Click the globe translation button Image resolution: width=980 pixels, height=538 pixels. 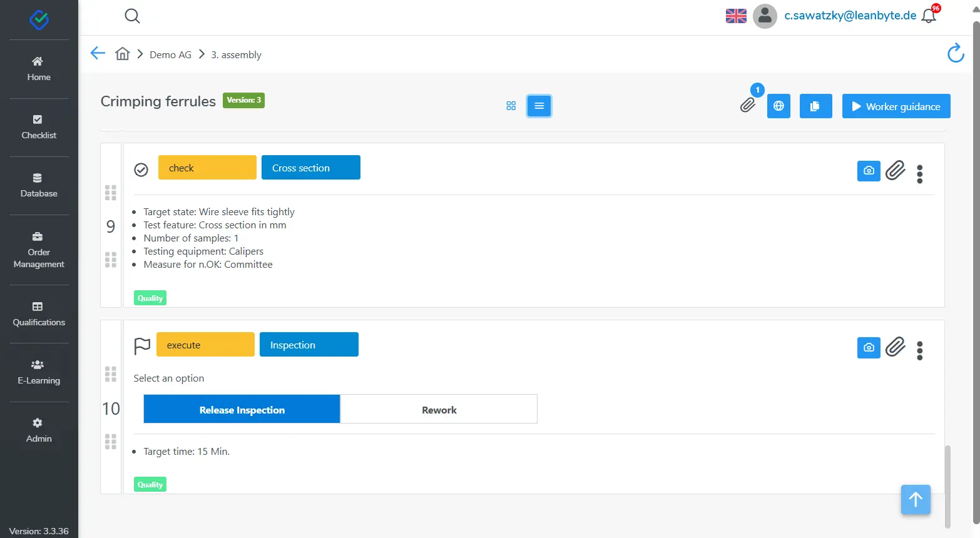[778, 106]
